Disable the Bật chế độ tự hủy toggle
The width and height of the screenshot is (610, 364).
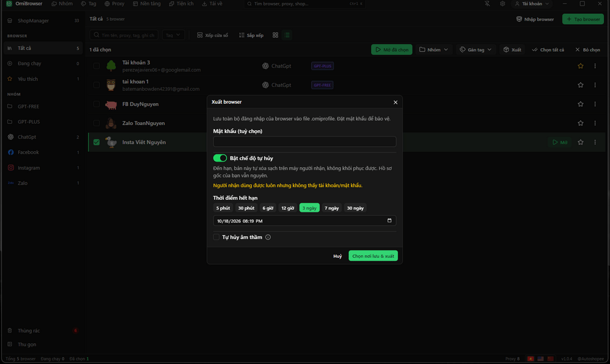220,158
